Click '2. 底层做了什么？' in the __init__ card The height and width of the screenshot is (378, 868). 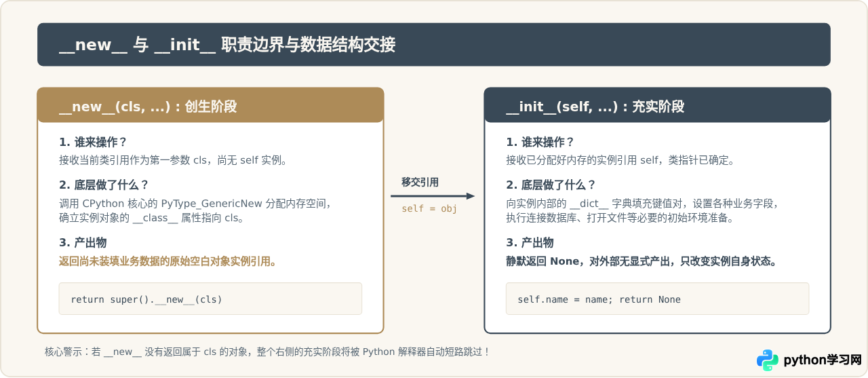551,185
